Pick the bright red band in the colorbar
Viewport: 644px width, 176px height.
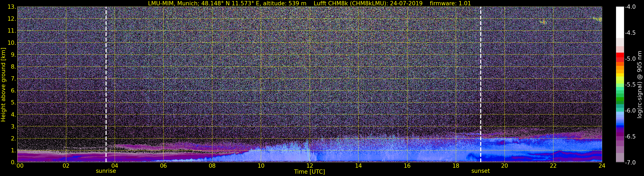click(x=620, y=55)
